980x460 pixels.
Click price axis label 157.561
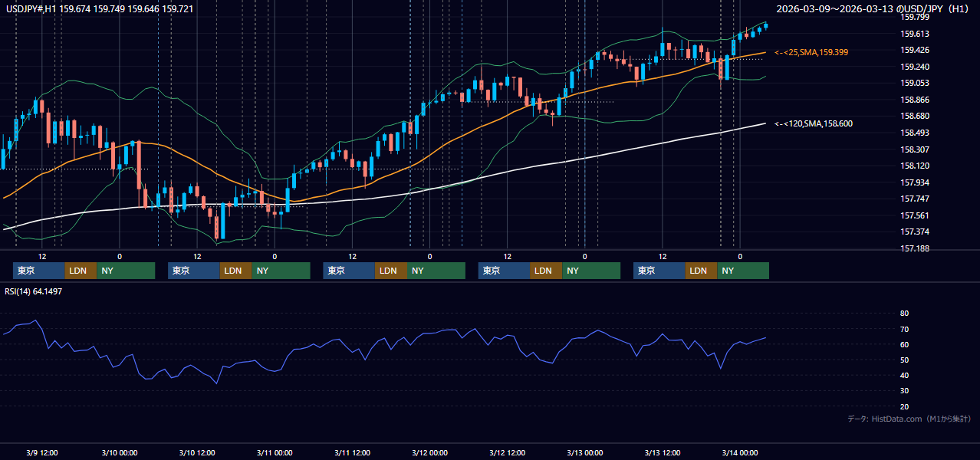point(914,215)
